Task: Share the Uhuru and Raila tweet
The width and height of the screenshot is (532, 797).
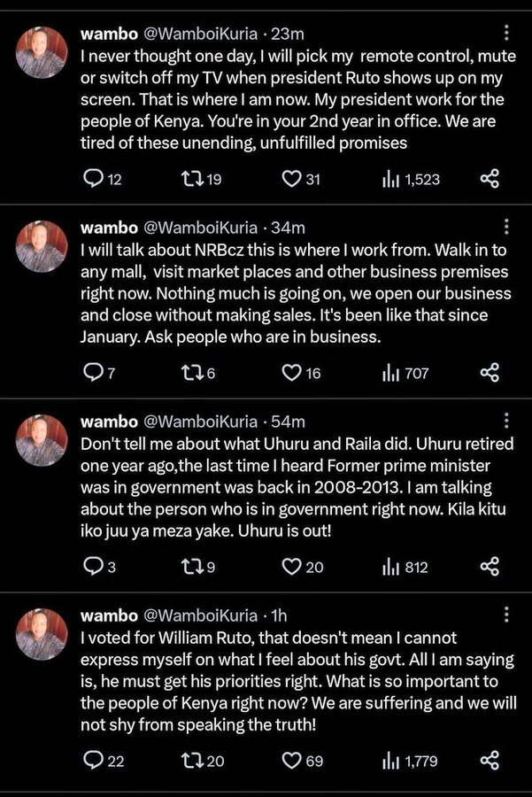Action: click(x=490, y=567)
